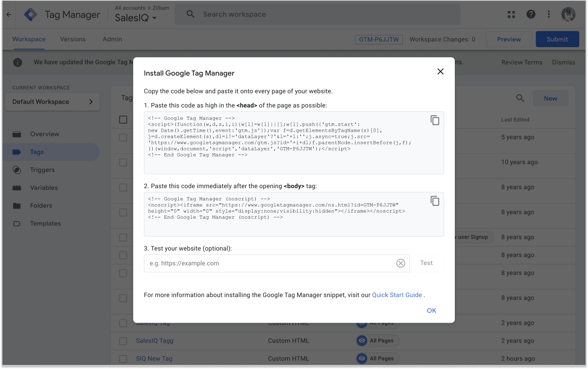Open the Quick Start Guide link
588x369 pixels.
(397, 295)
